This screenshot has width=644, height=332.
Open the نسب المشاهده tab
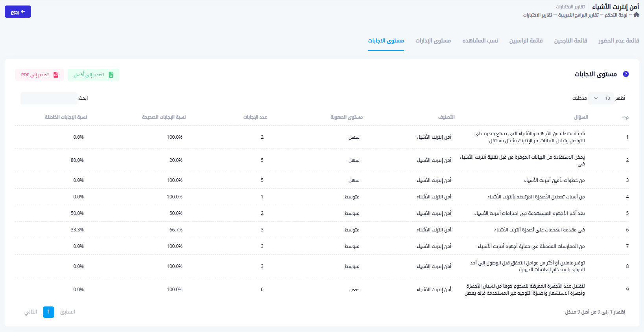click(x=480, y=41)
